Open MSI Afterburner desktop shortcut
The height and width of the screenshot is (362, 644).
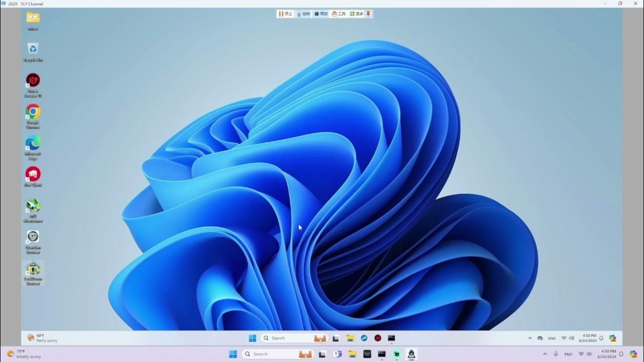coord(33,211)
